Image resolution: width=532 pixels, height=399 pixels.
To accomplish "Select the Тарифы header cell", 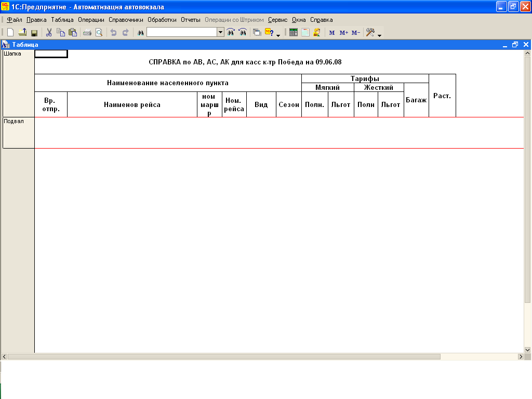I will coord(365,79).
